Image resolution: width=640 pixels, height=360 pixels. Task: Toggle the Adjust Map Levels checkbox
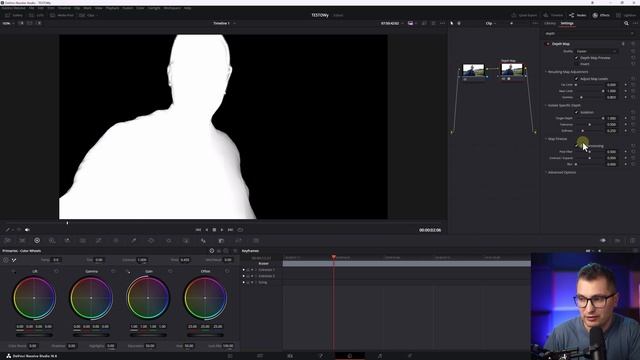[x=577, y=79]
